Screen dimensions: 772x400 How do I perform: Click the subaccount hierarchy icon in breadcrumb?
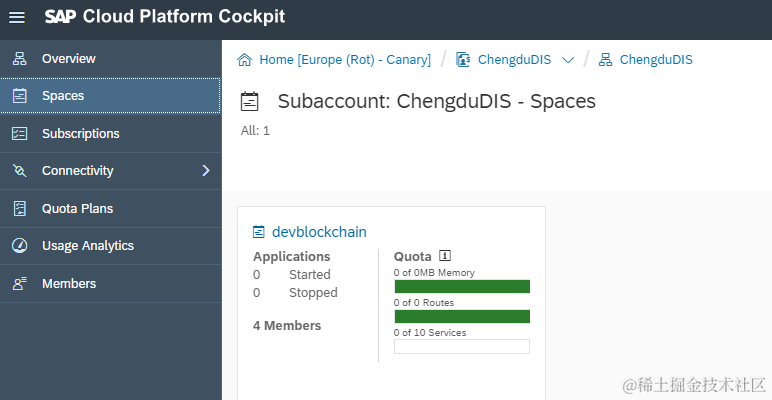tap(605, 60)
